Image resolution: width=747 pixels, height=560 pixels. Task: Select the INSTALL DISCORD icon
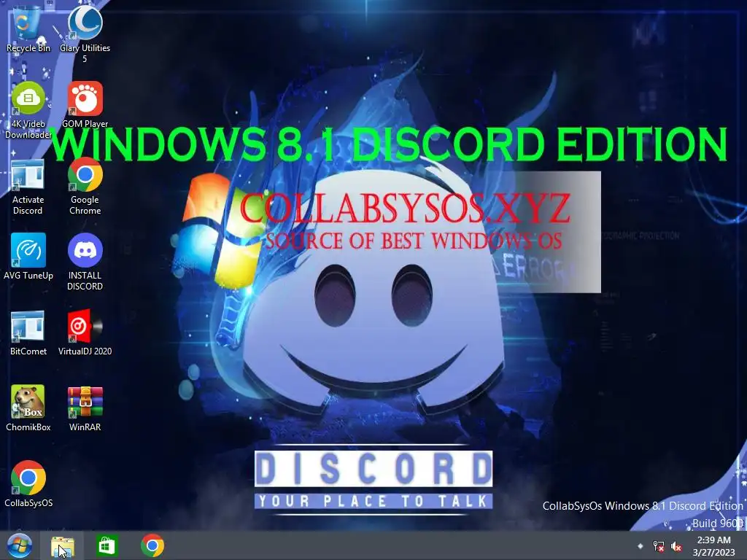85,261
